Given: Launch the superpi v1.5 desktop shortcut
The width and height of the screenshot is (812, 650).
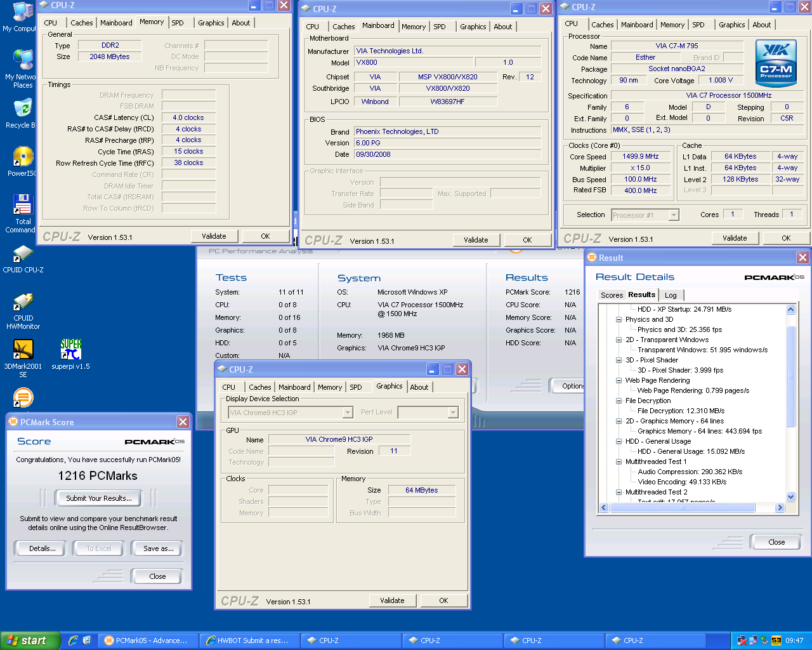Looking at the screenshot, I should [x=70, y=354].
